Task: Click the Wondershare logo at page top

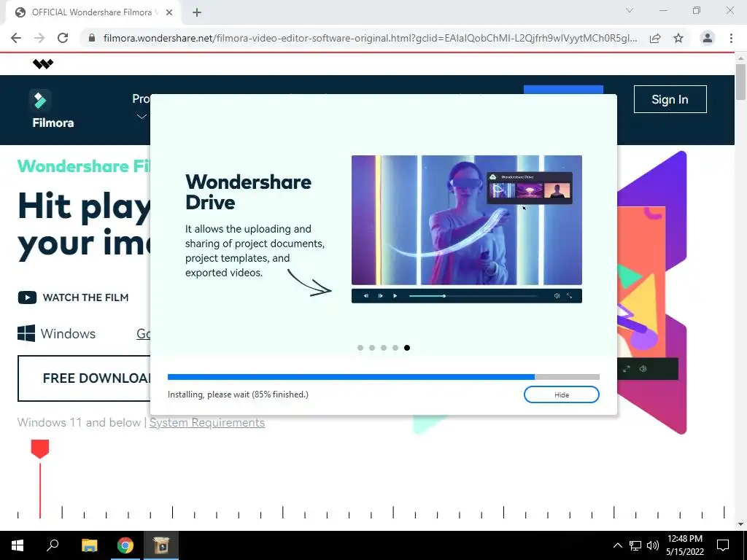Action: click(x=43, y=64)
